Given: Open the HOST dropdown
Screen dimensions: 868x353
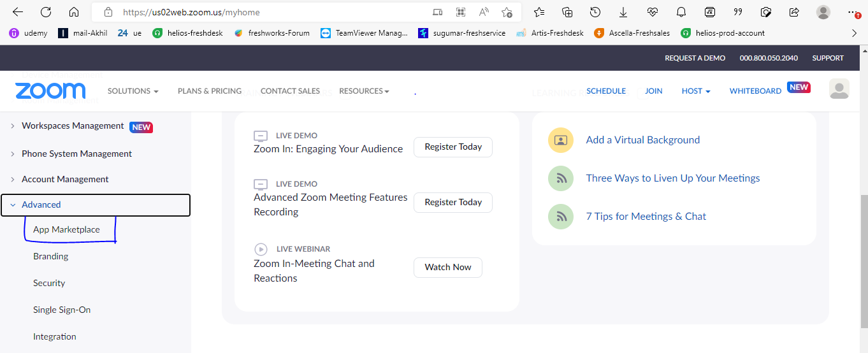Looking at the screenshot, I should click(696, 91).
